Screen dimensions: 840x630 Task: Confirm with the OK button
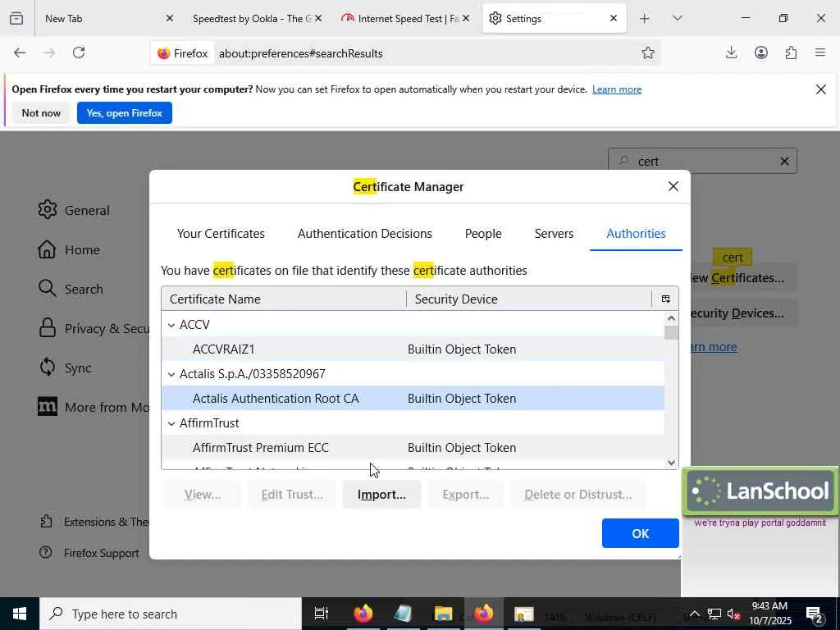(x=640, y=533)
